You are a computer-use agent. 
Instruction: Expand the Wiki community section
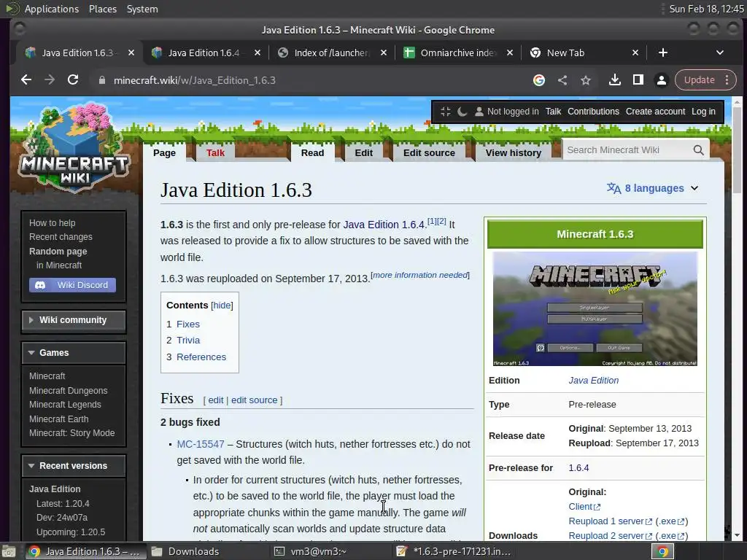[74, 320]
